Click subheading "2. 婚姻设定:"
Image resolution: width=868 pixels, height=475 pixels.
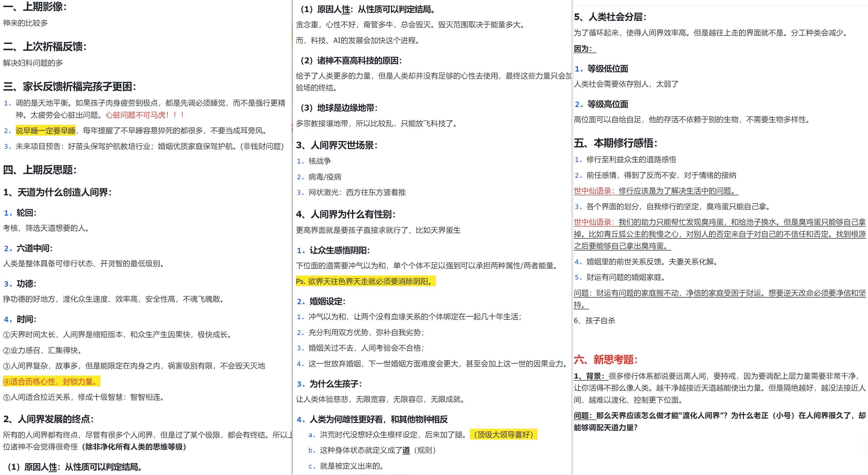pos(321,301)
